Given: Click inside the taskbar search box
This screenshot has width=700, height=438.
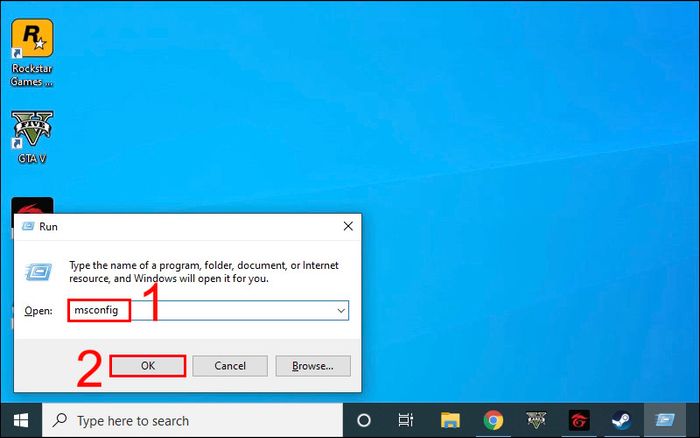Looking at the screenshot, I should click(x=192, y=420).
